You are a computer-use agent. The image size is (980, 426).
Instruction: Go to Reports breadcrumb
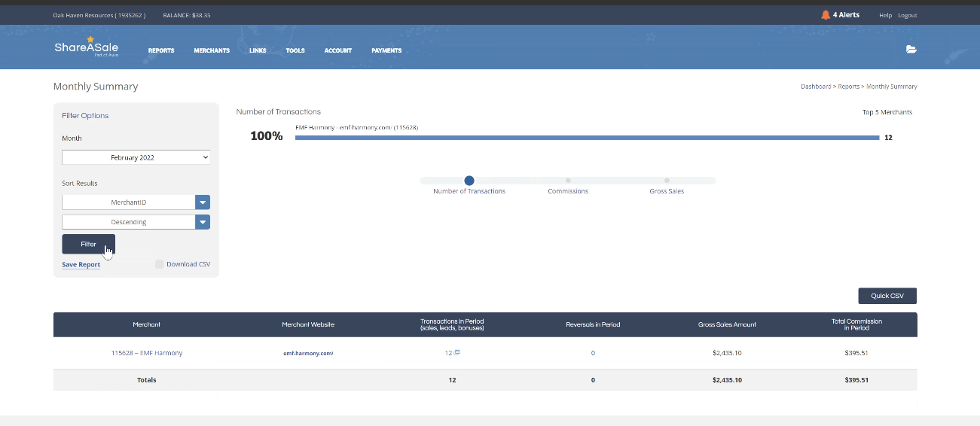[849, 87]
